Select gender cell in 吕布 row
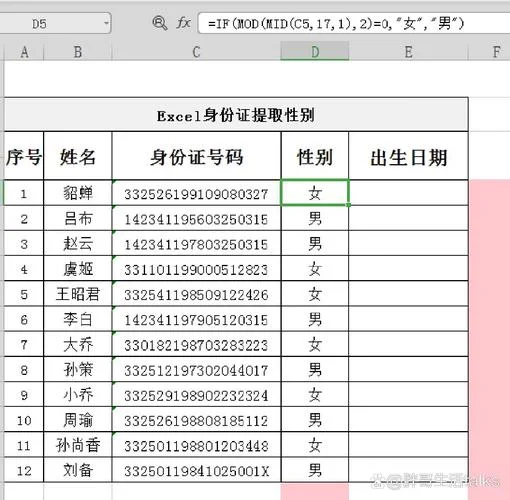The width and height of the screenshot is (510, 500). [x=315, y=218]
